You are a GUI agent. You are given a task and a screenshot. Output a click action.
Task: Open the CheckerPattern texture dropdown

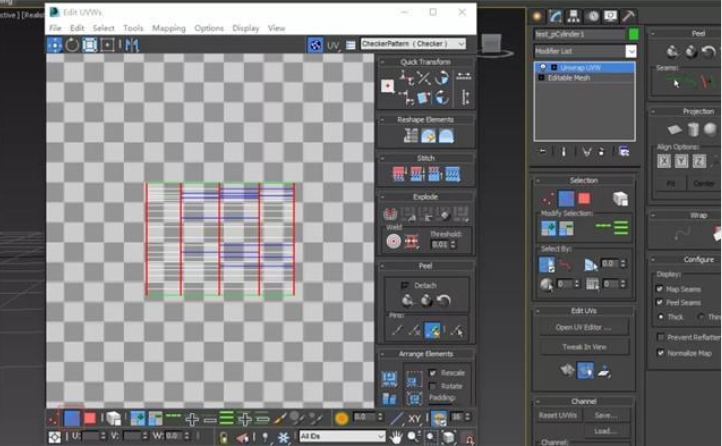(413, 44)
